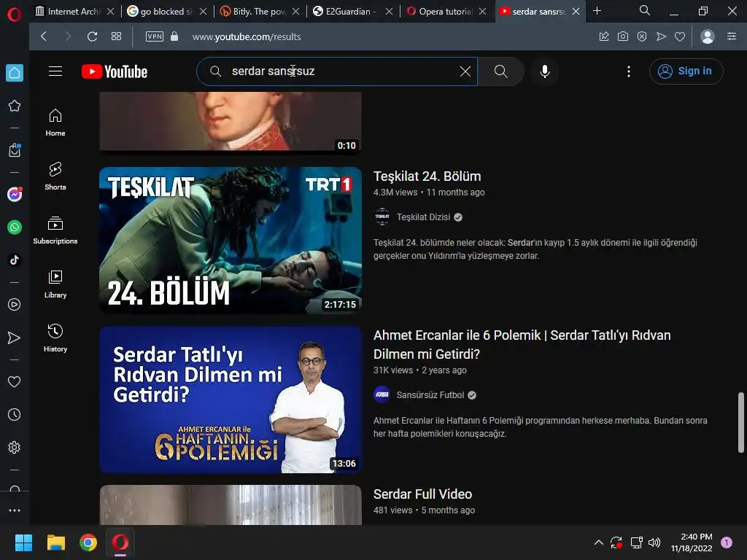This screenshot has width=747, height=560.
Task: Open Teşkilat 24. Bölüm video thumbnail
Action: (231, 241)
